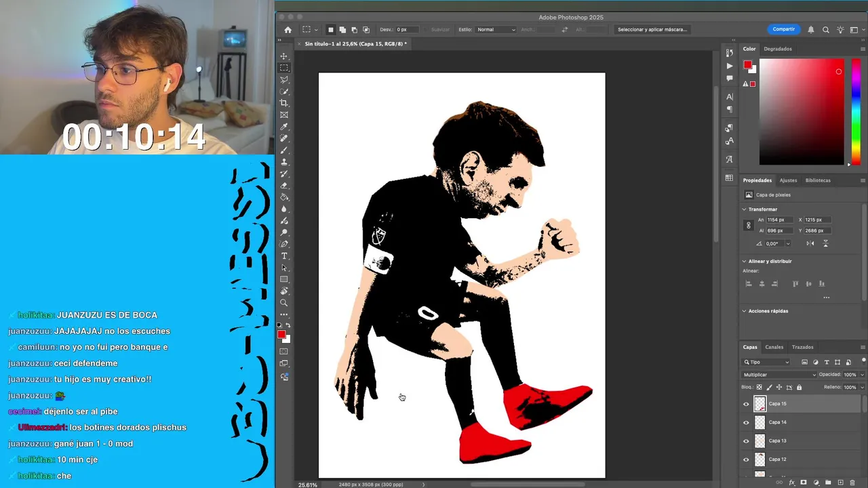Switch to the Ajustes tab
868x488 pixels.
click(x=788, y=180)
